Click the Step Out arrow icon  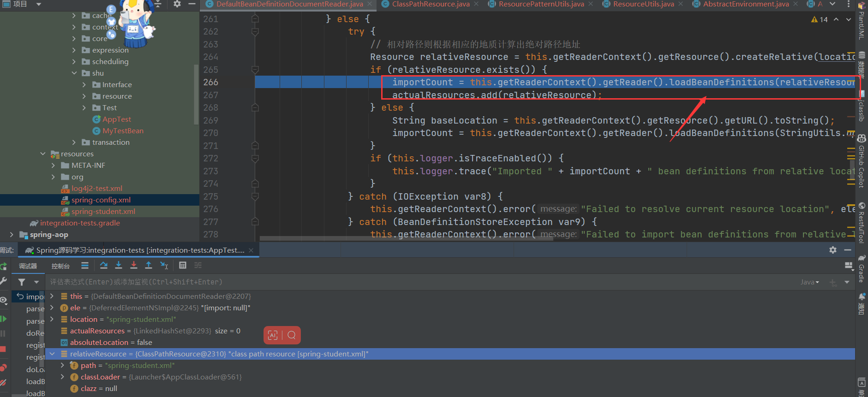click(149, 265)
